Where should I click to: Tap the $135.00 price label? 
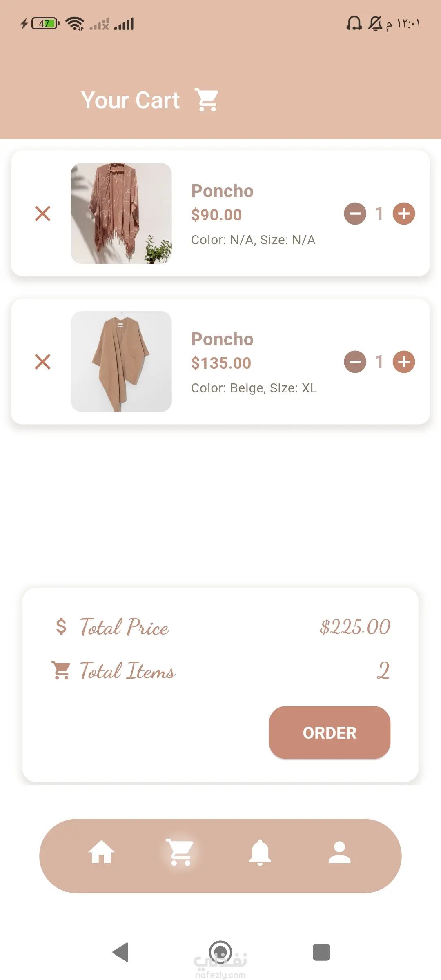(221, 363)
